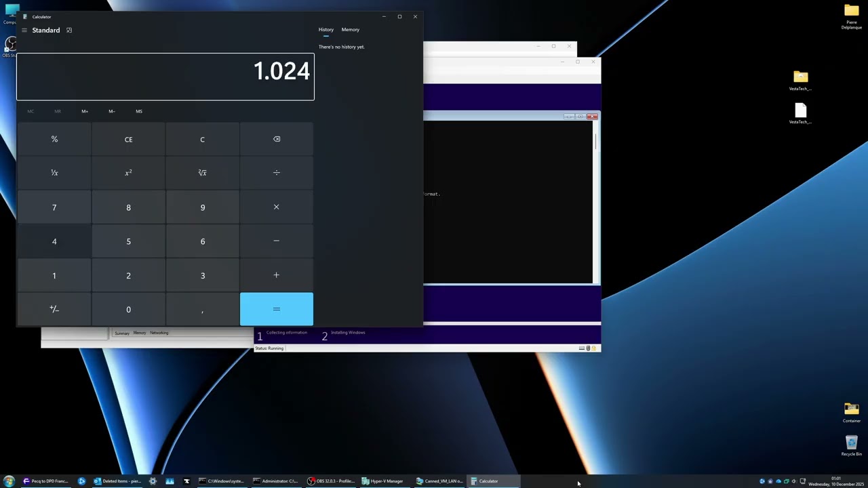Open the Windows Start button

[9, 481]
